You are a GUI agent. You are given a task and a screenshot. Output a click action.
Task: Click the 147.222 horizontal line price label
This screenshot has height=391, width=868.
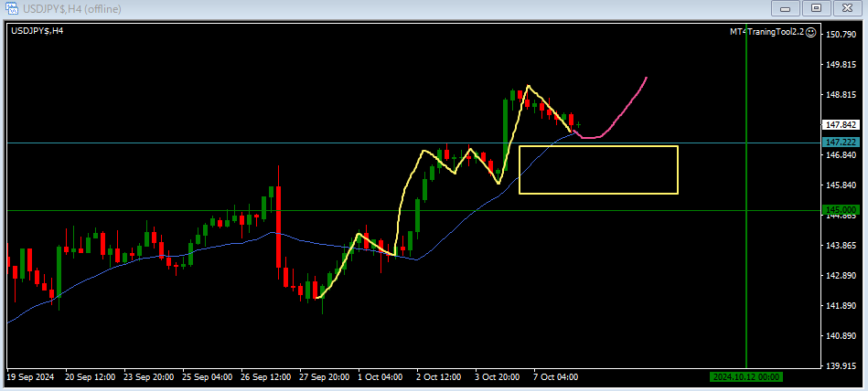(x=839, y=143)
